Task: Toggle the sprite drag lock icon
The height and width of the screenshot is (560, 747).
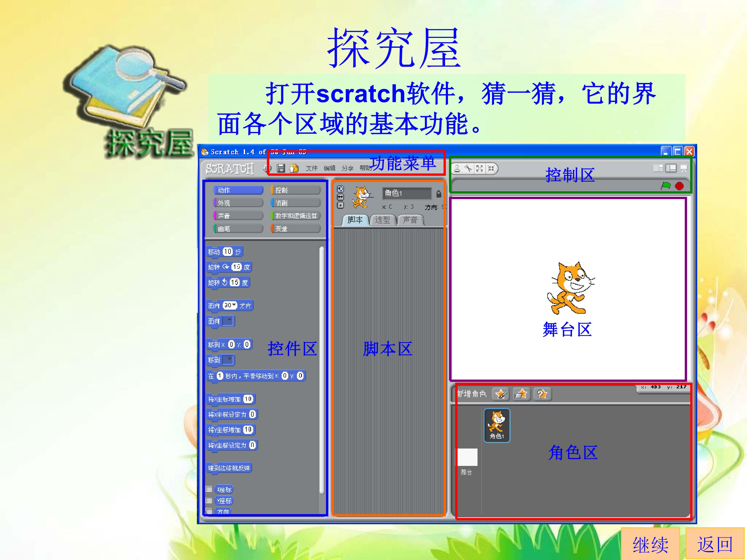Action: tap(439, 194)
